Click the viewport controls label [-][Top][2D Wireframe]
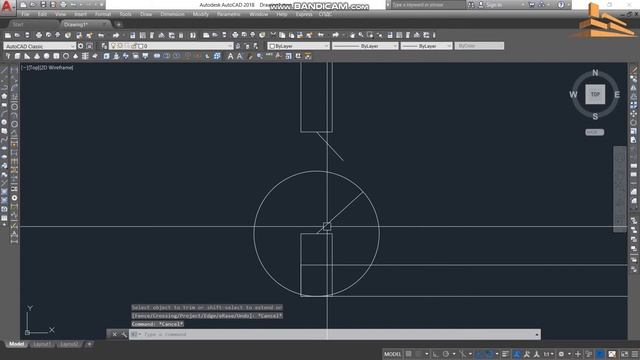Image resolution: width=640 pixels, height=360 pixels. [x=47, y=68]
